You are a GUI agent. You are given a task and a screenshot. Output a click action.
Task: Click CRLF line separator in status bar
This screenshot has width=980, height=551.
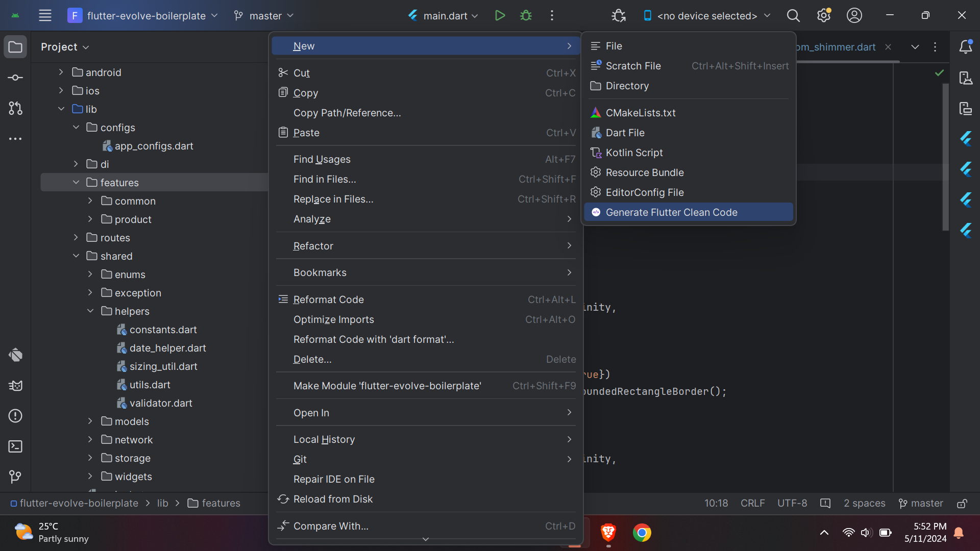pos(752,503)
